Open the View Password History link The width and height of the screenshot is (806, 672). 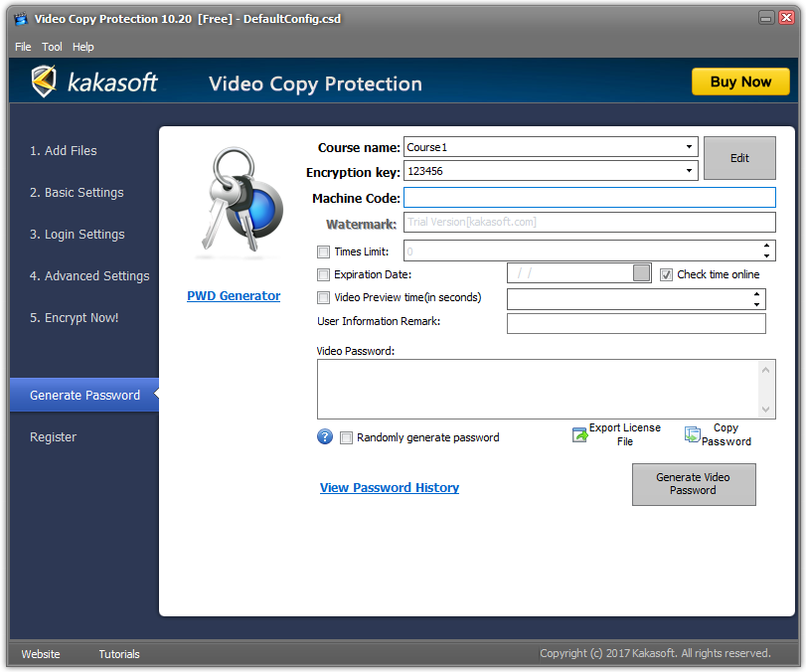coord(390,487)
